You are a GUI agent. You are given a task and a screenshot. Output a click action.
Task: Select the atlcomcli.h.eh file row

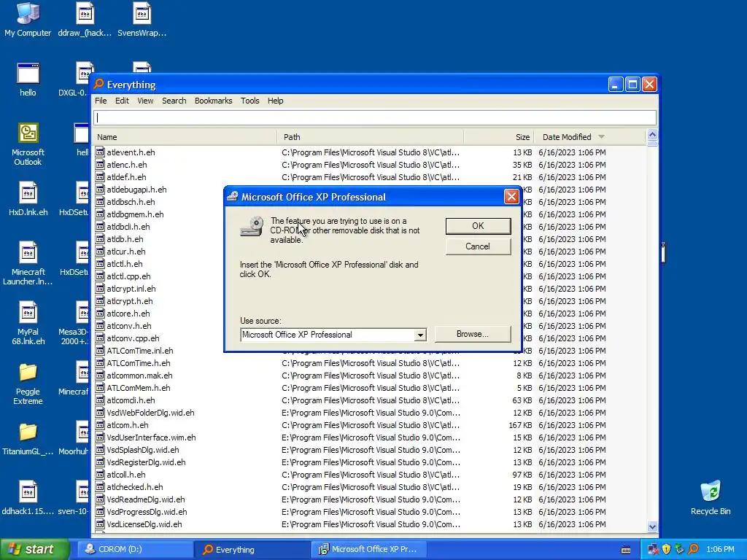[x=368, y=400]
